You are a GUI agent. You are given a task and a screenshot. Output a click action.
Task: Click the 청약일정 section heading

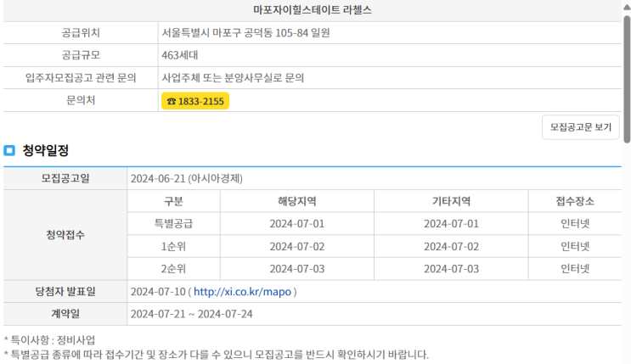tap(46, 150)
